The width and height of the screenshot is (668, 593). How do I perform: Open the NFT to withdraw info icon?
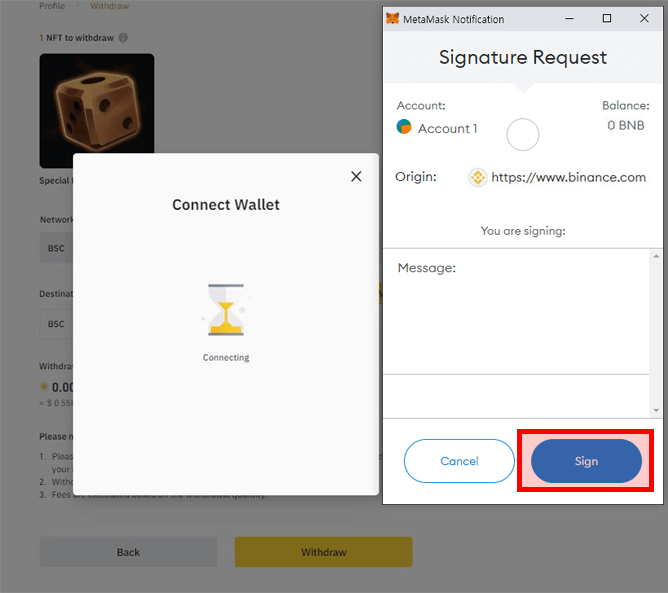(123, 37)
